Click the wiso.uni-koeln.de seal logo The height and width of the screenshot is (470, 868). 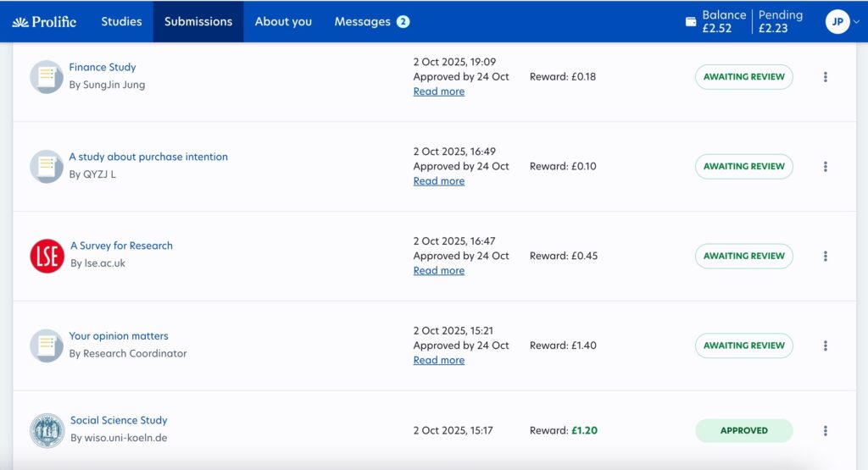pyautogui.click(x=47, y=430)
